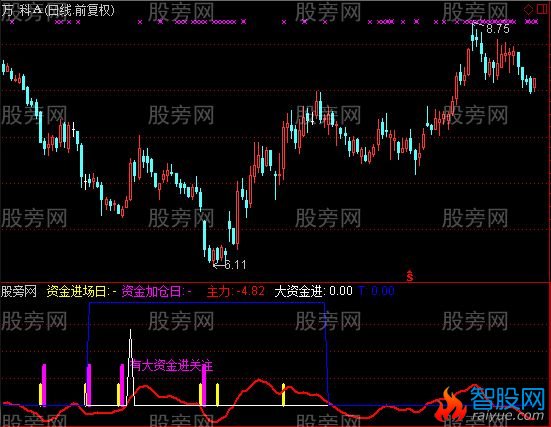551x427 pixels.
Task: Click the magenta 资金加仓日 indicator label
Action: 157,291
